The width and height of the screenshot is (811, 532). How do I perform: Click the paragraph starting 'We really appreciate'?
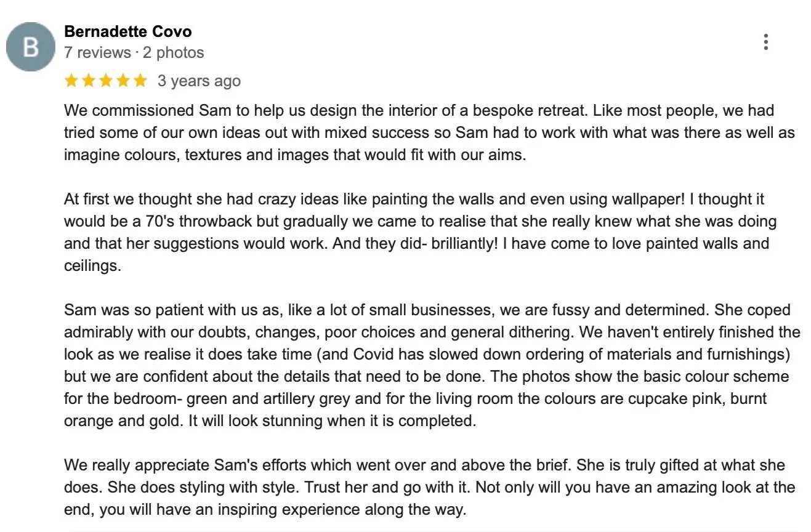430,488
